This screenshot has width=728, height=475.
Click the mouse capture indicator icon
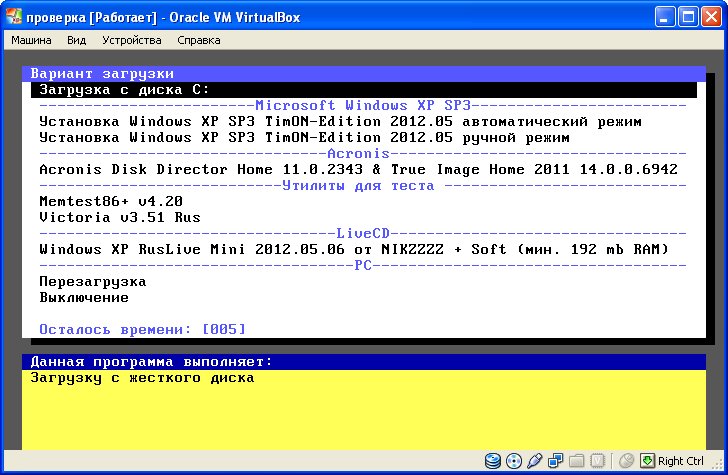pos(626,461)
